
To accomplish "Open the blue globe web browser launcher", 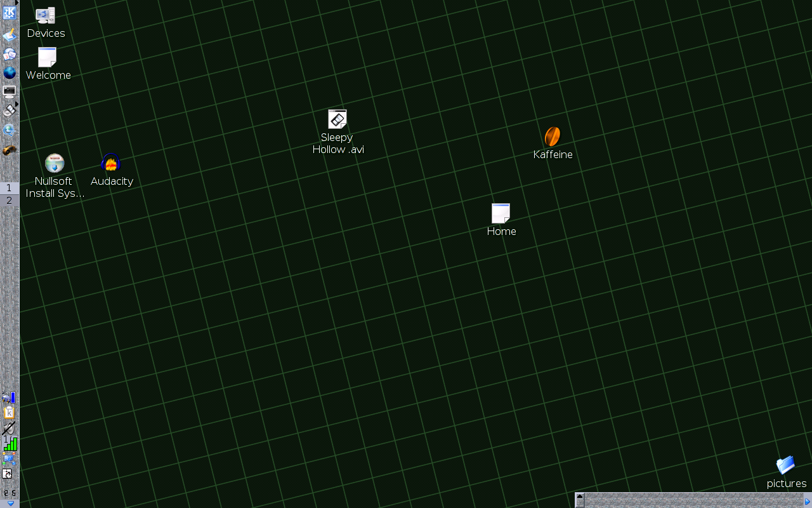I will tap(10, 72).
